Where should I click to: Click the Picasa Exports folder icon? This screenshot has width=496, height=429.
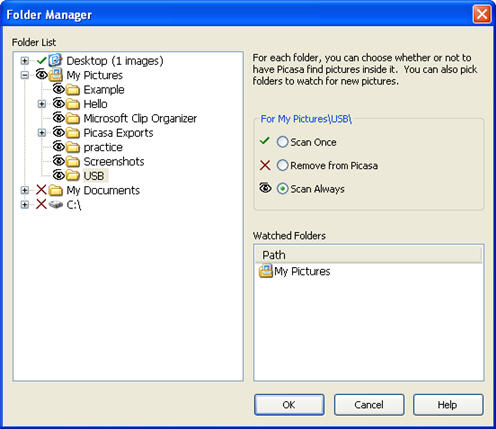[73, 133]
